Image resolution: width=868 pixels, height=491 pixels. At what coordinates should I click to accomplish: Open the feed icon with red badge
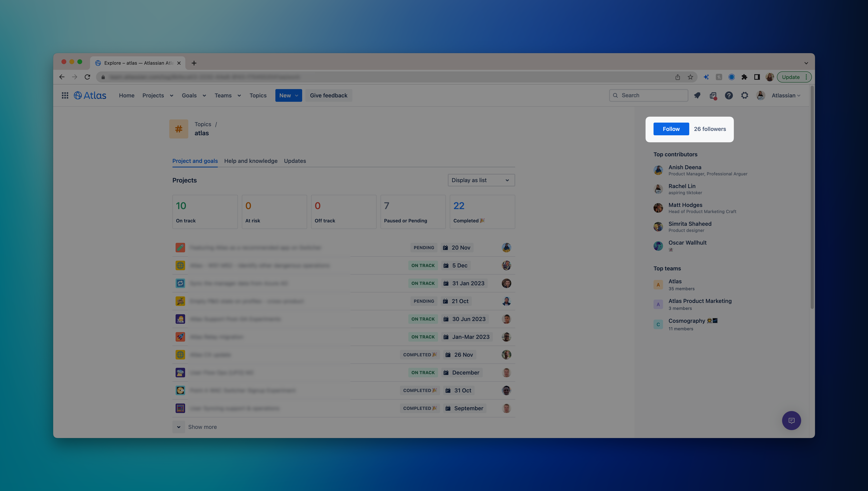pyautogui.click(x=713, y=96)
